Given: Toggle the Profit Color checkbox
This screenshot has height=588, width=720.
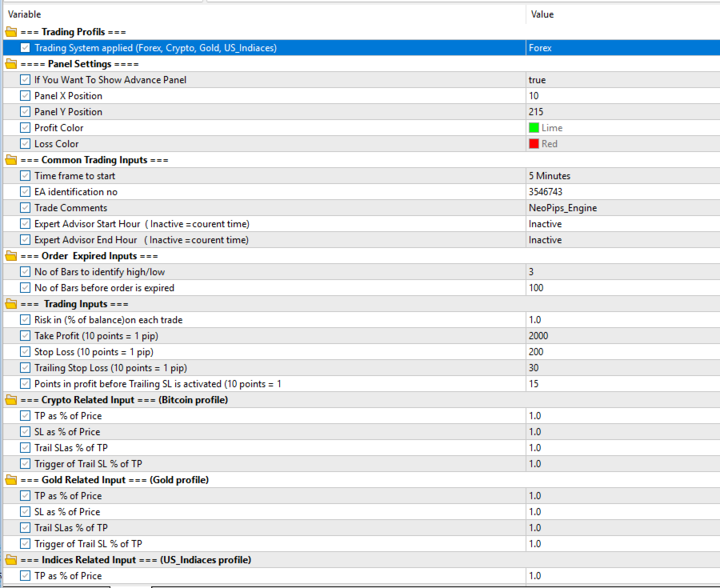Looking at the screenshot, I should pyautogui.click(x=26, y=128).
